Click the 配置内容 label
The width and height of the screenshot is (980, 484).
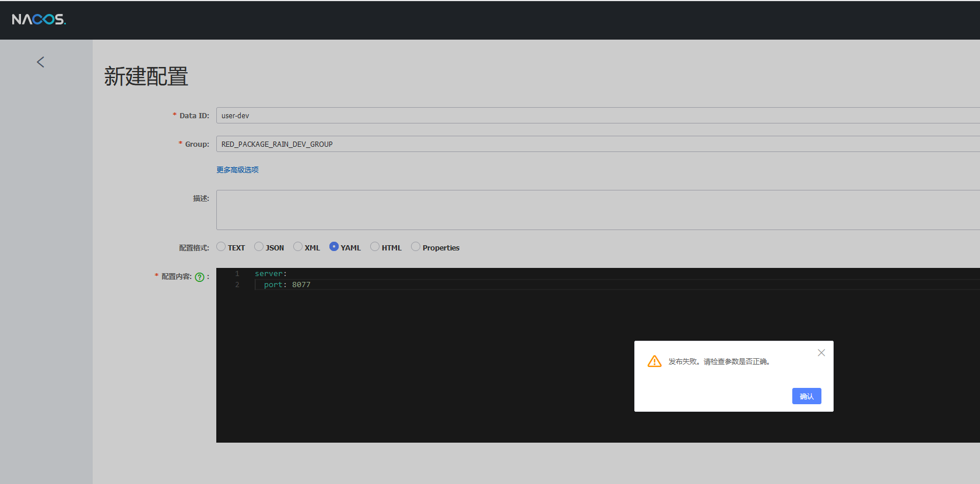coord(177,277)
